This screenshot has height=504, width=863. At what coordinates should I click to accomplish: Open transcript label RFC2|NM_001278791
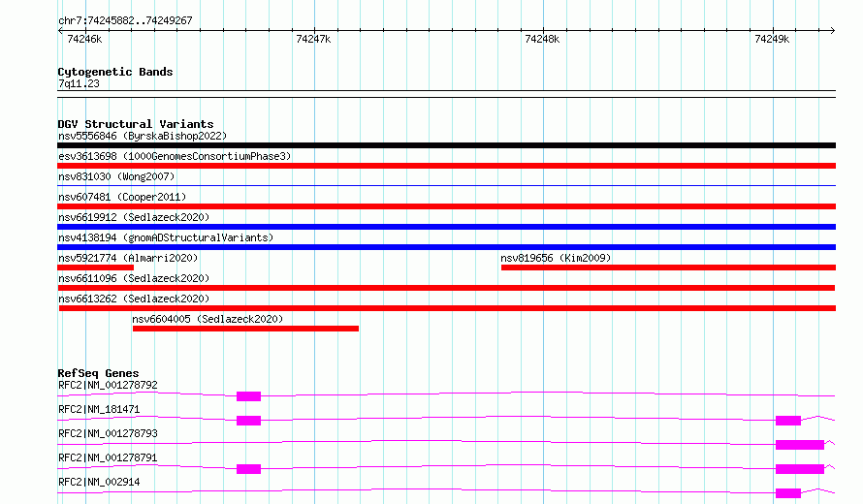point(108,457)
